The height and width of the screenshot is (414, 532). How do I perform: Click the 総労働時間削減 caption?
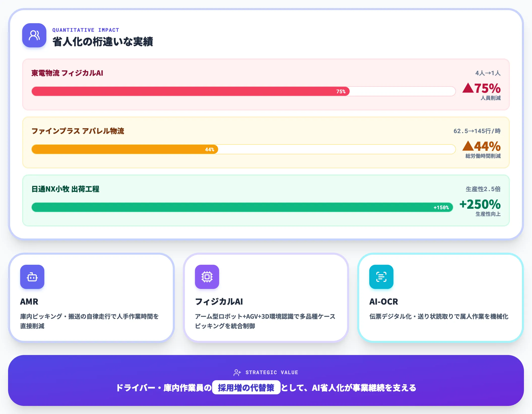click(x=483, y=156)
